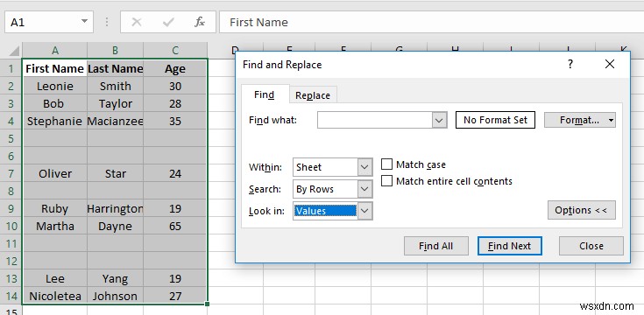Select the age cell with 27
The height and width of the screenshot is (315, 644).
[x=175, y=296]
